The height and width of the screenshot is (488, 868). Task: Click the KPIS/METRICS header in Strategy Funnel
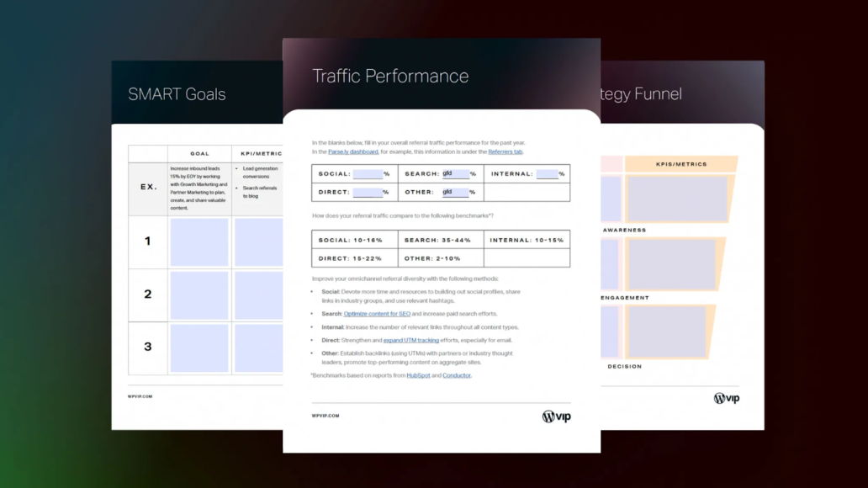pyautogui.click(x=681, y=164)
